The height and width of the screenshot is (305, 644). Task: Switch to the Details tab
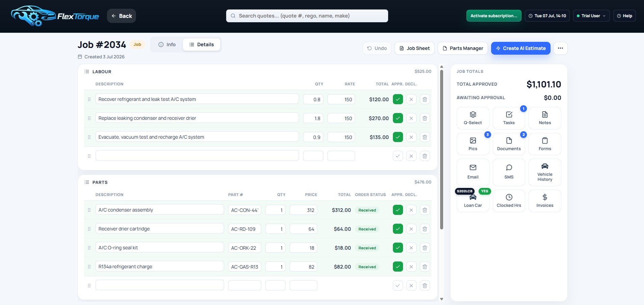pyautogui.click(x=202, y=45)
